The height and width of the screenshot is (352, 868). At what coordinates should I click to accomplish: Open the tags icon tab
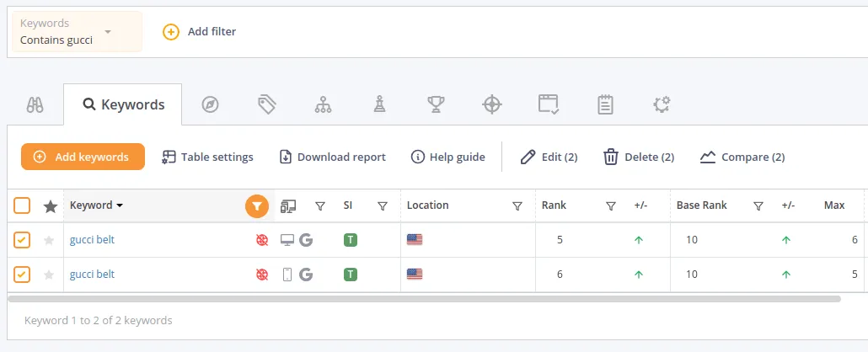pyautogui.click(x=267, y=104)
